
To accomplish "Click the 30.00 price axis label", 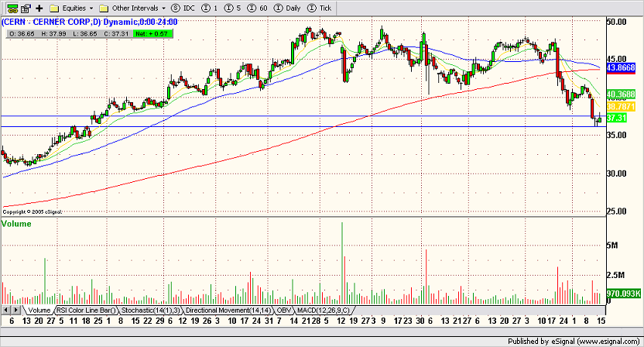I will 616,173.
